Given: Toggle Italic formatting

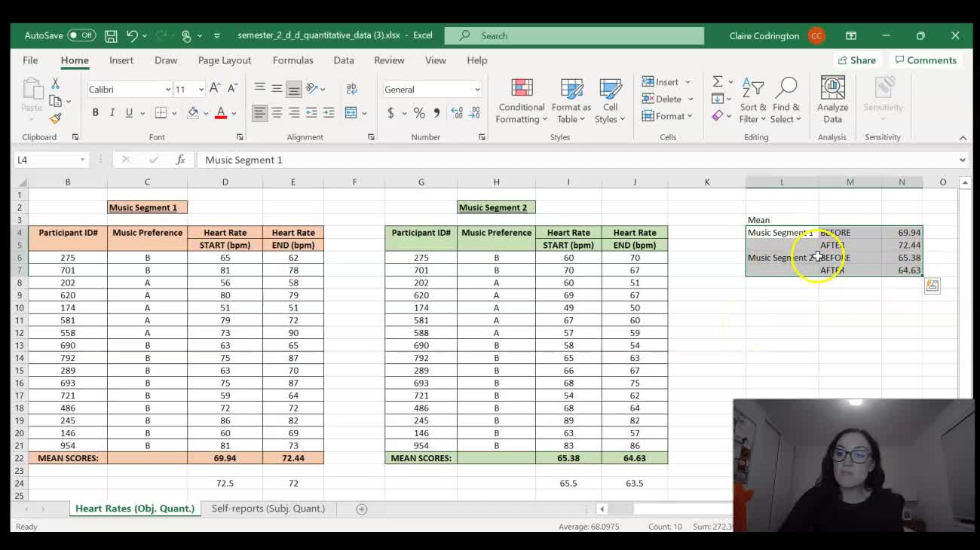Looking at the screenshot, I should click(x=112, y=113).
